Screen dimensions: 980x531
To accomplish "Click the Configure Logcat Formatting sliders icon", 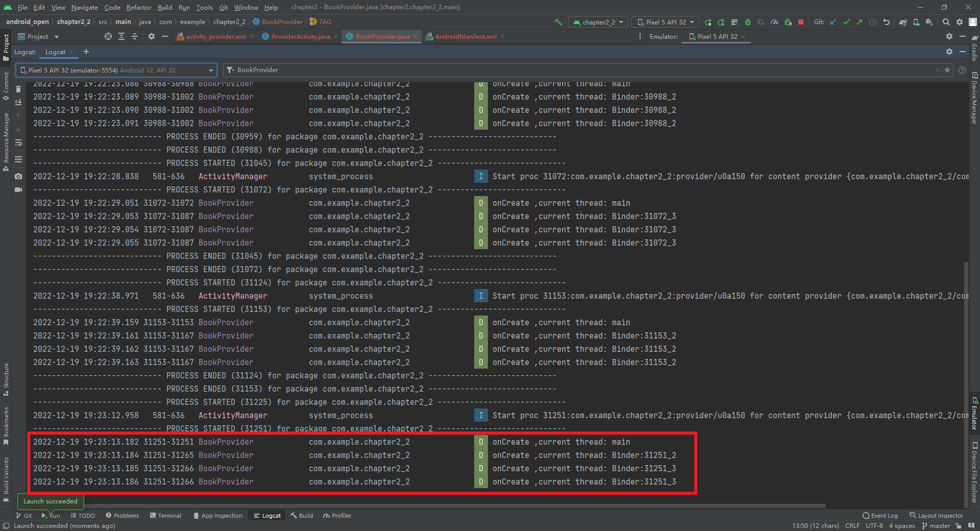I will tap(18, 159).
